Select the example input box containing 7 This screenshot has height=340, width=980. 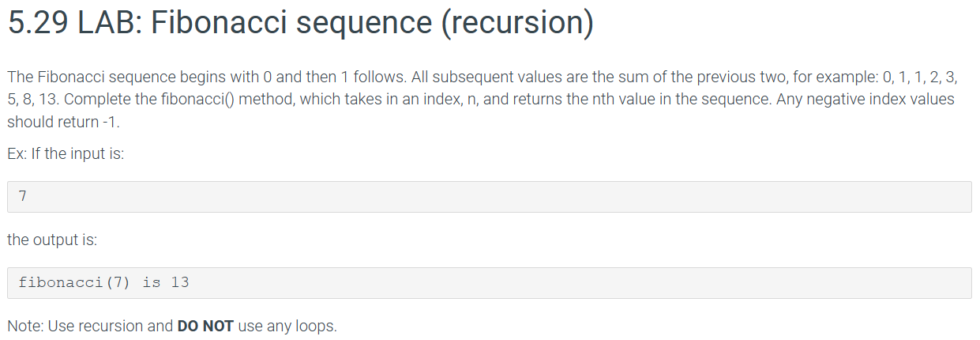[490, 197]
